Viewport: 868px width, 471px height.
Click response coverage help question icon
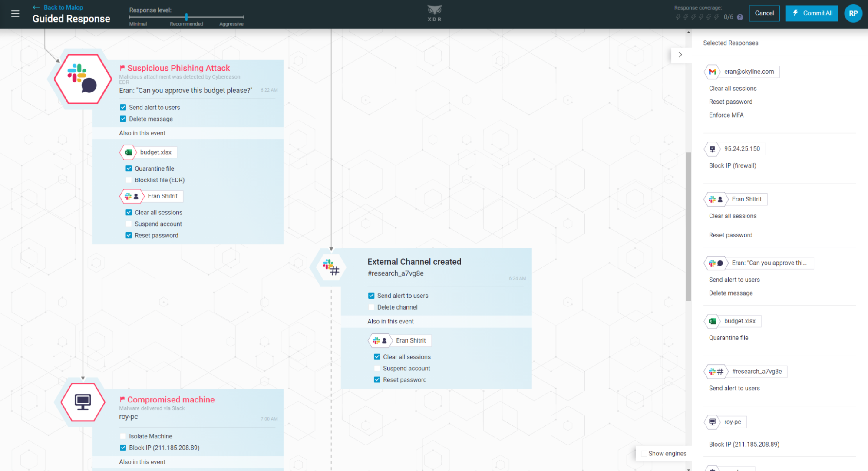coord(740,17)
